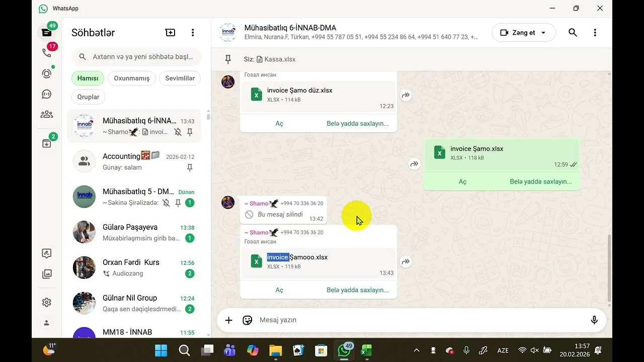Open the Gülarə Paşayeva chat
Viewport: 644px width, 362px height.
point(134,232)
